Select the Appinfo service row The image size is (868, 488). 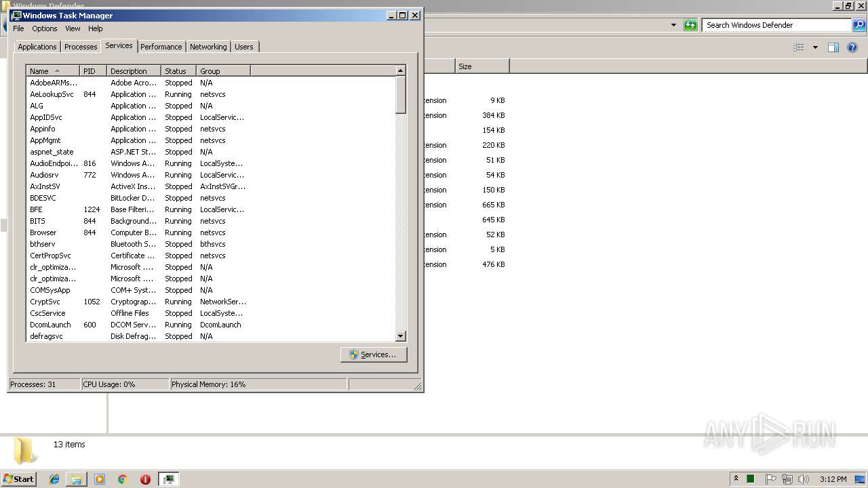(x=210, y=129)
